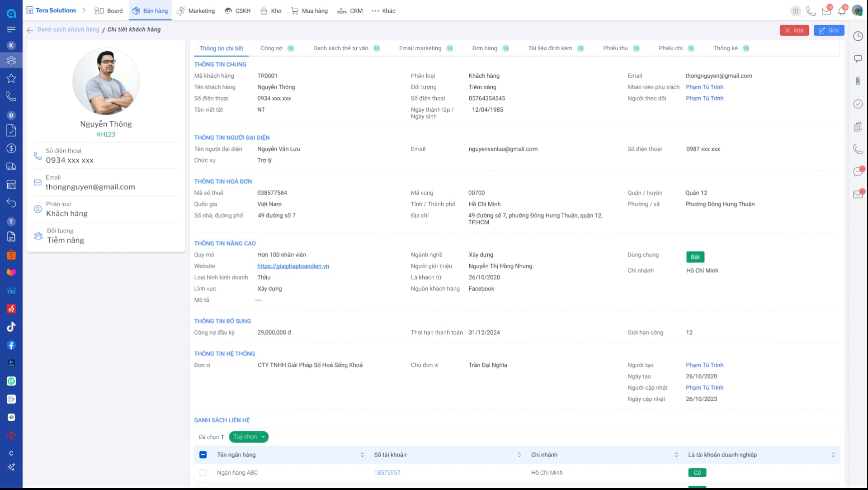Click the attachment paperclip icon on right panel
The image size is (868, 490).
click(x=858, y=81)
